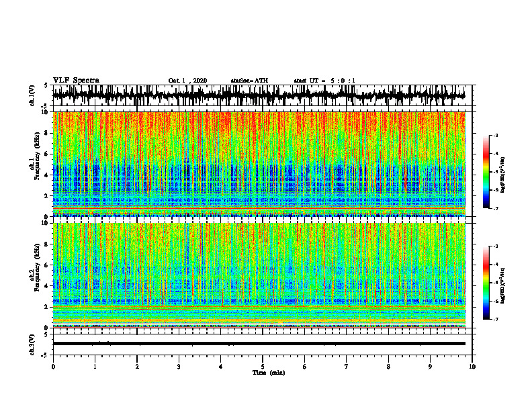Click the 'Time (min)' axis label

coord(269,373)
